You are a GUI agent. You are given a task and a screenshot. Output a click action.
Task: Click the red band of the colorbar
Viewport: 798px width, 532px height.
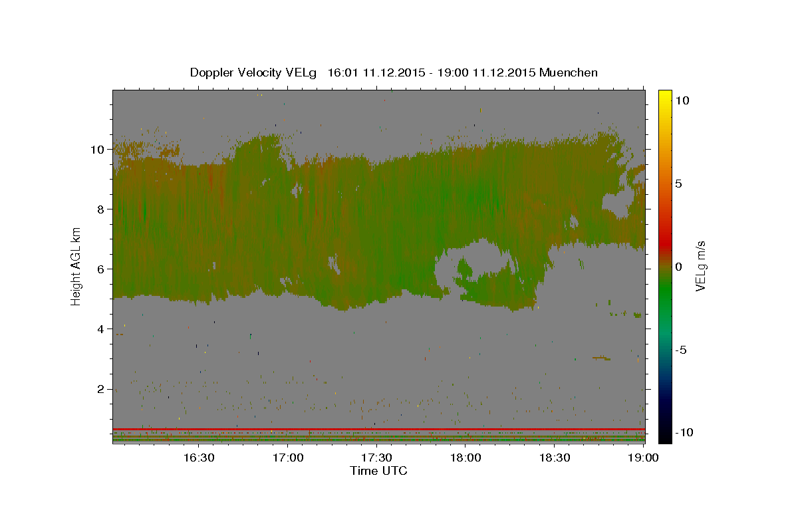(x=664, y=243)
